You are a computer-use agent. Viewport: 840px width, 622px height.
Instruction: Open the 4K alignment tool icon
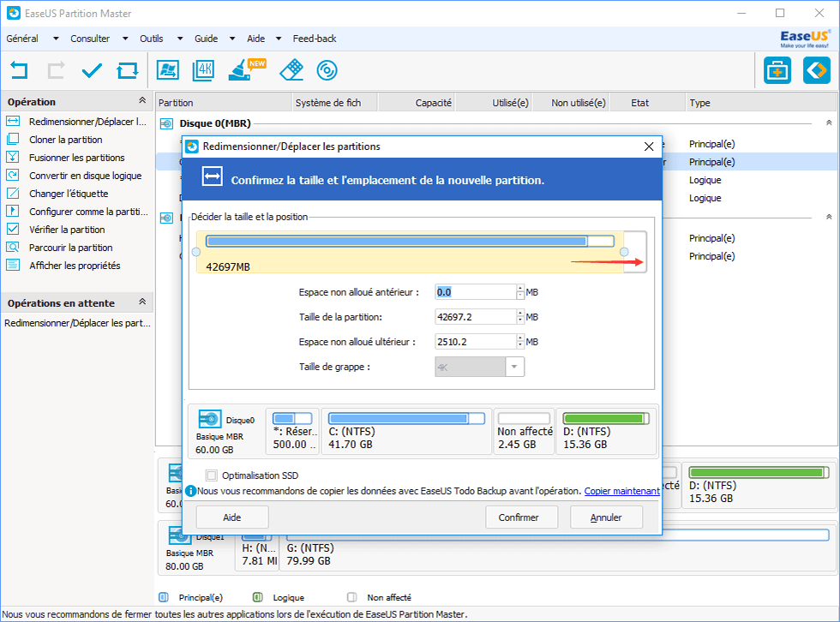pyautogui.click(x=204, y=70)
